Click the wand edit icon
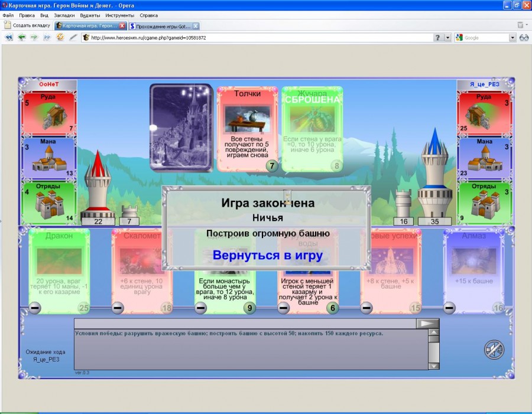Viewport: 532px width, 414px height. 73,37
